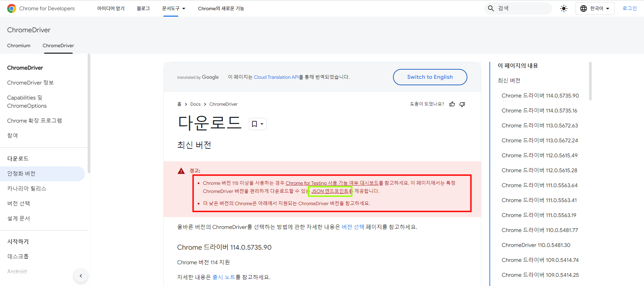Click the ChromeDriver page header title

pyautogui.click(x=29, y=30)
